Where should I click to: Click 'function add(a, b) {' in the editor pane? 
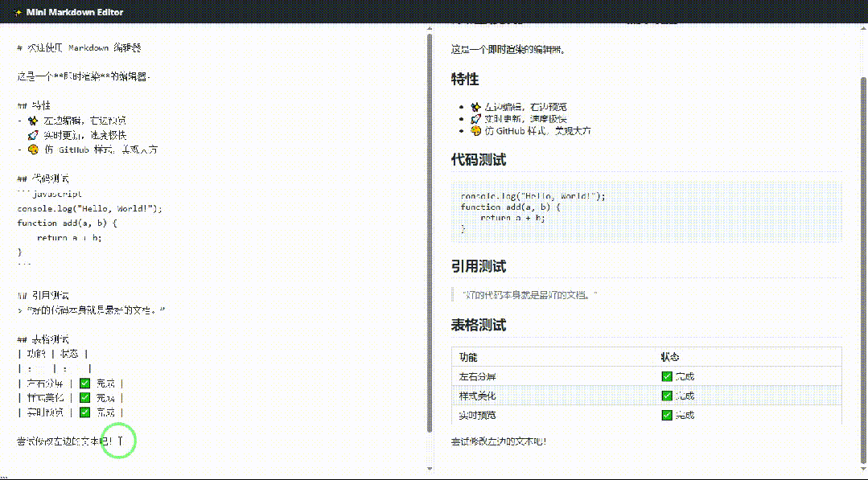pyautogui.click(x=68, y=223)
